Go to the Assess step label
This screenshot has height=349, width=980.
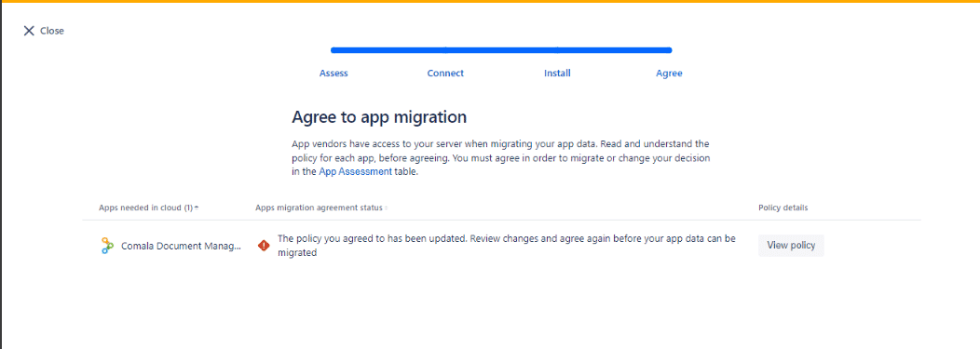(x=333, y=73)
